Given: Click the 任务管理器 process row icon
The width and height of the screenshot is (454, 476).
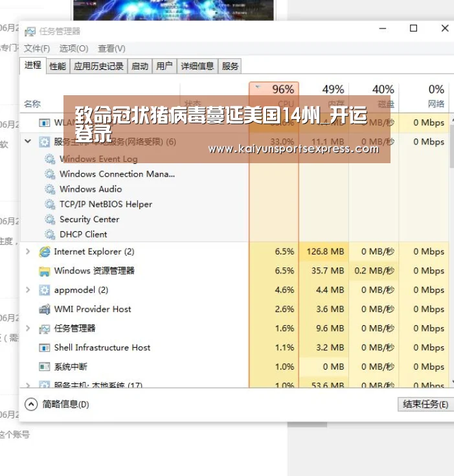Looking at the screenshot, I should [44, 329].
